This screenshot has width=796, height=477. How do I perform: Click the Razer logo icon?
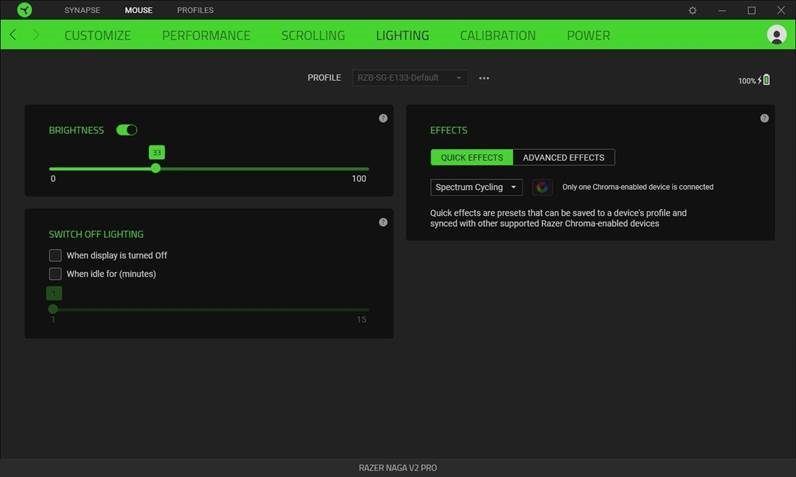[x=24, y=10]
